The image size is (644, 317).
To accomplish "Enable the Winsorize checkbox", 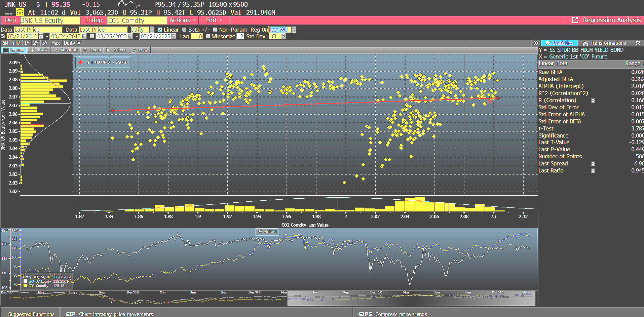I will 208,36.
